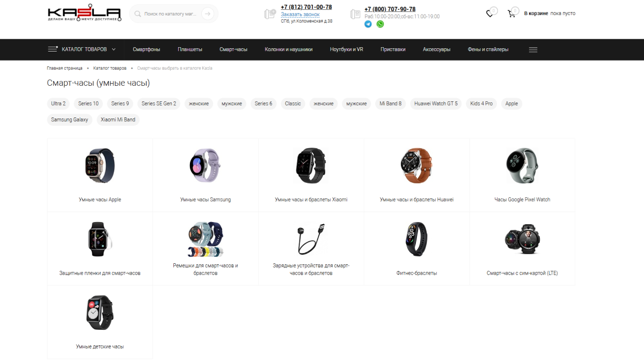
Task: Click the Заказать звонок link
Action: pyautogui.click(x=300, y=14)
